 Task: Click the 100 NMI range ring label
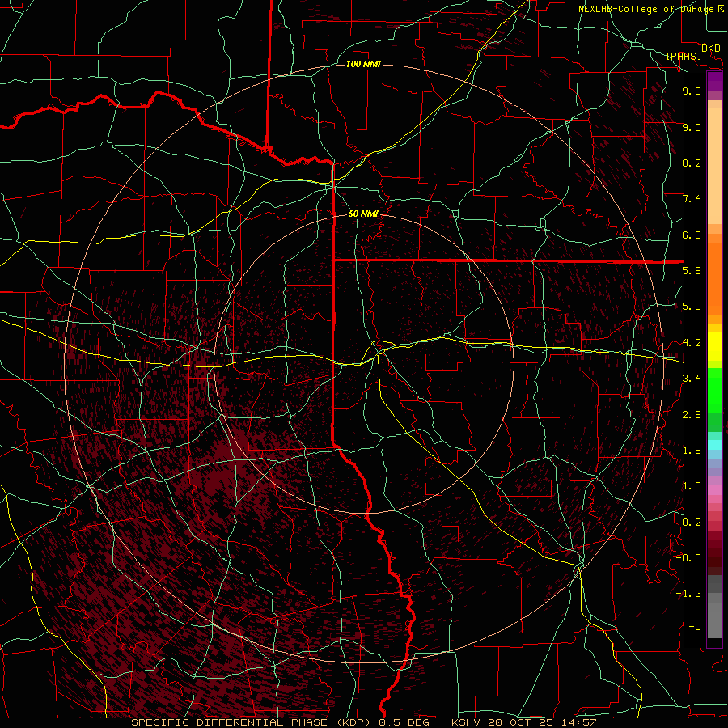coord(363,64)
